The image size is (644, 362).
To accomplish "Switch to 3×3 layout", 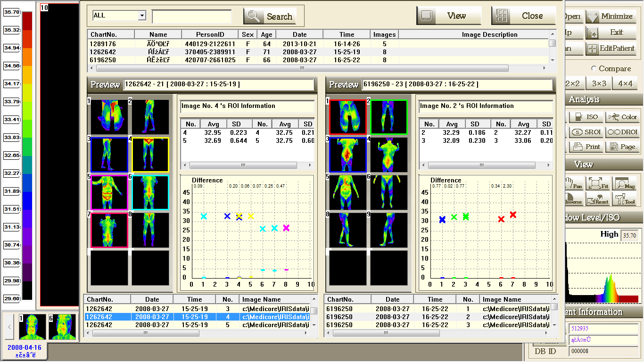I will (x=599, y=83).
